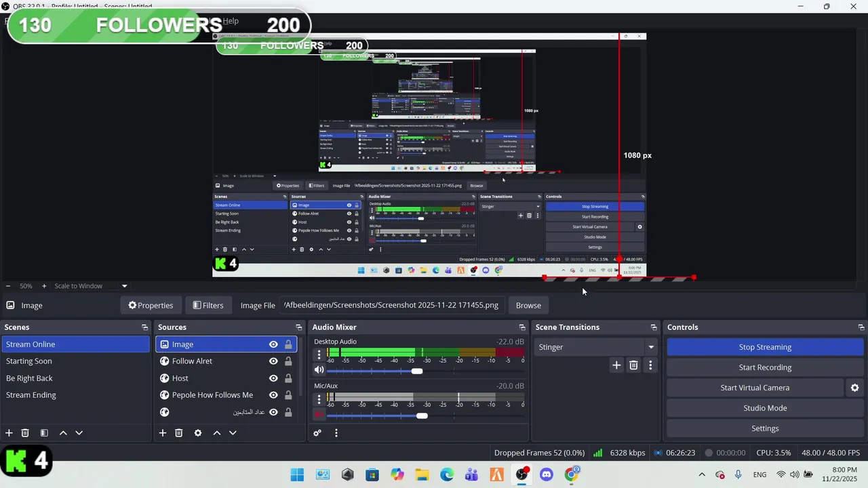Pop out the Sources dock
The height and width of the screenshot is (488, 868).
tap(298, 327)
